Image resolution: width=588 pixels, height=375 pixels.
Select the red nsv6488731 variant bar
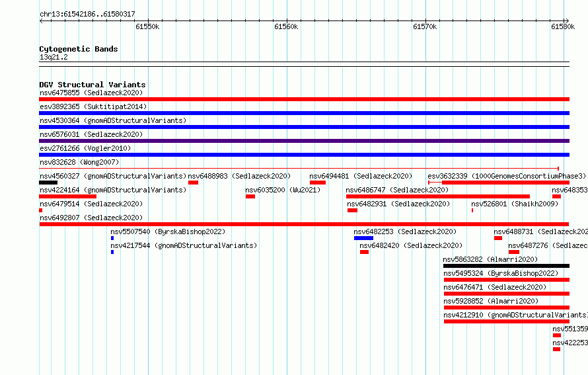(498, 238)
